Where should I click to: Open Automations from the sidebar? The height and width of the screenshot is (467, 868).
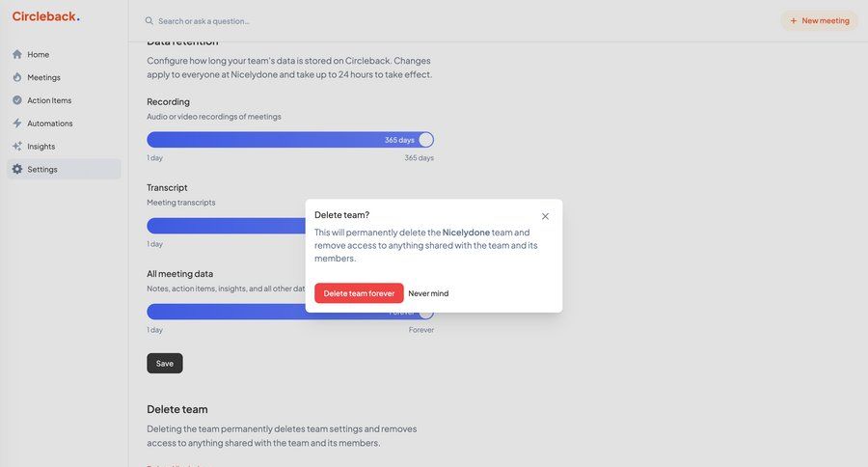click(x=50, y=124)
